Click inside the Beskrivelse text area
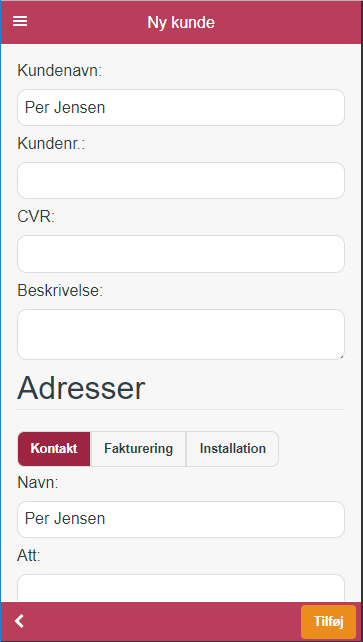 [x=181, y=335]
